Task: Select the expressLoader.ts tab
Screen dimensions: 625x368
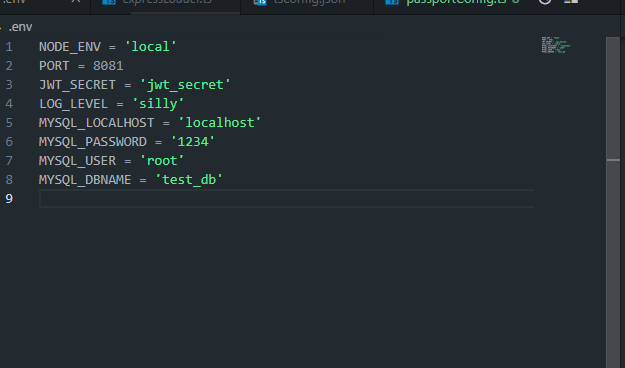Action: tap(165, 4)
